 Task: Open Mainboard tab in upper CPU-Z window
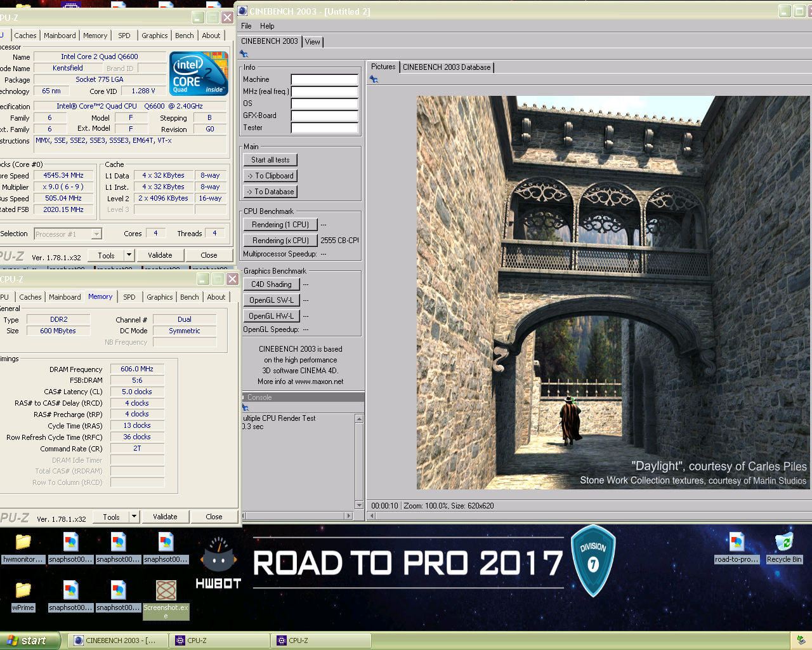point(60,36)
